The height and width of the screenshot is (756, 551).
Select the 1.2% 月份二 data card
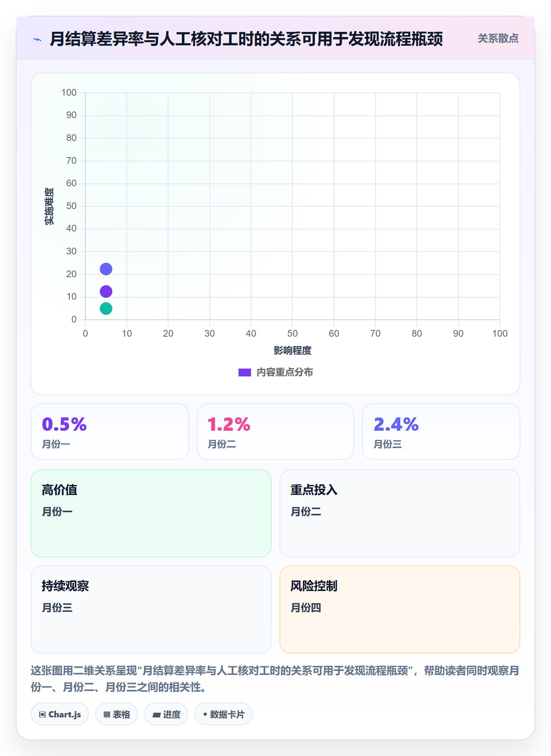275,432
